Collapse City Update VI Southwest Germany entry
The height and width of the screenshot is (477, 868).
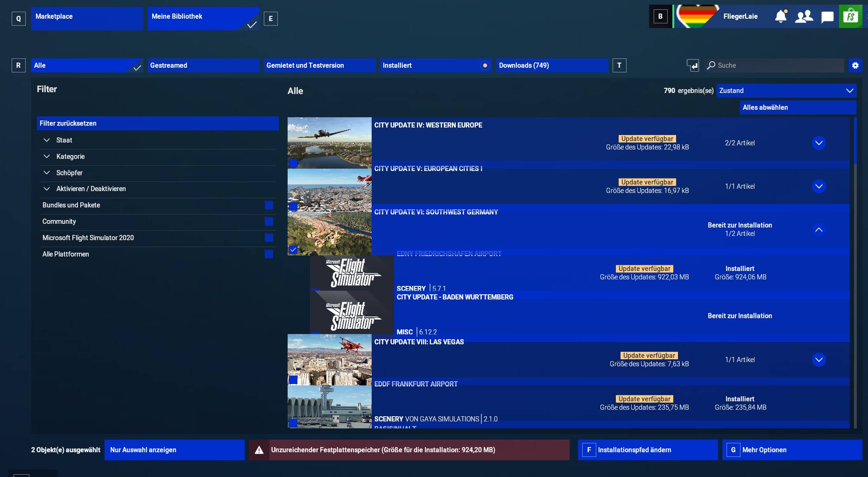819,229
